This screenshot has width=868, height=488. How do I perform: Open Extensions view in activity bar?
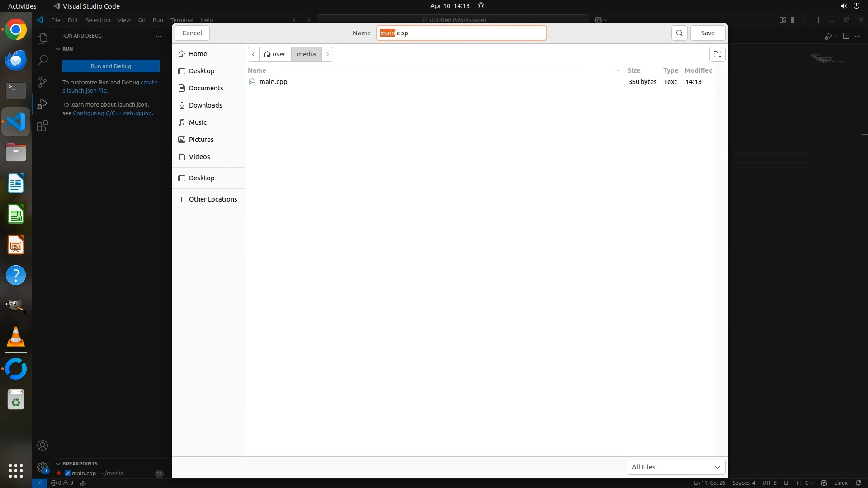[x=42, y=126]
